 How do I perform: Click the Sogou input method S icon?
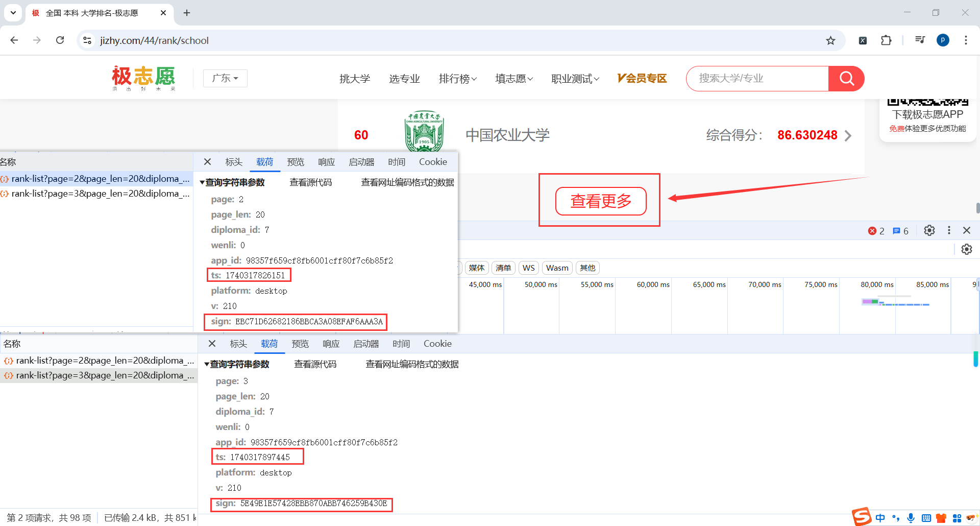tap(862, 517)
